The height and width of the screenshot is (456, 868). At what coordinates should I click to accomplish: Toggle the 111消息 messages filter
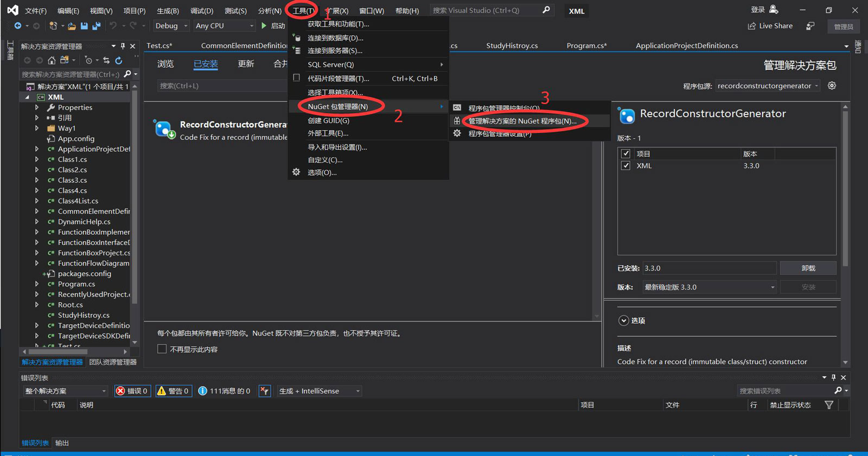225,391
